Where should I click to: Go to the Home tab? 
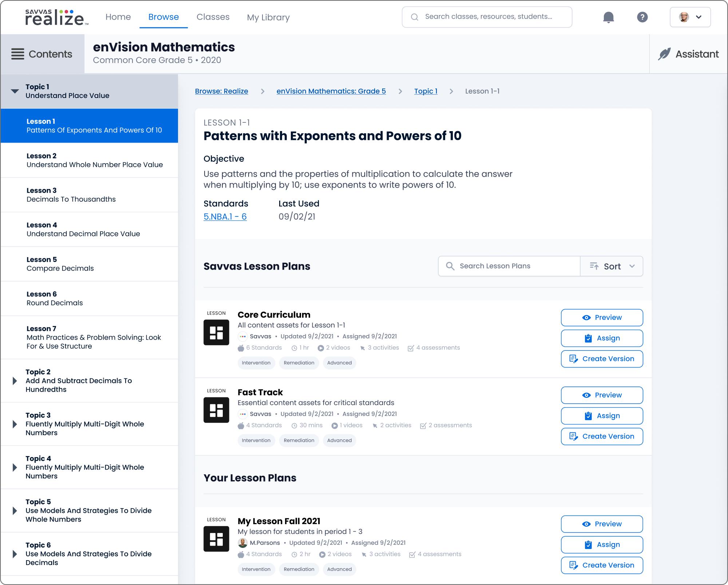[x=118, y=17]
